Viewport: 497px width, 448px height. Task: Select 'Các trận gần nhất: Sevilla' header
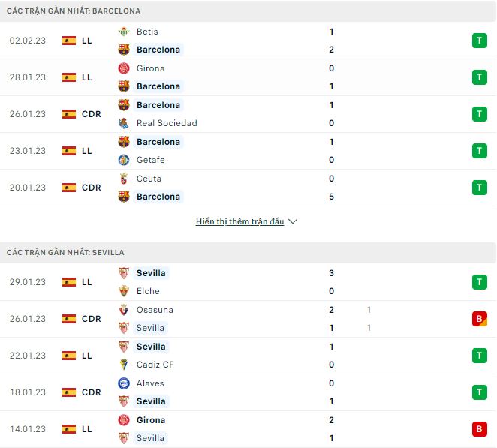pyautogui.click(x=65, y=253)
